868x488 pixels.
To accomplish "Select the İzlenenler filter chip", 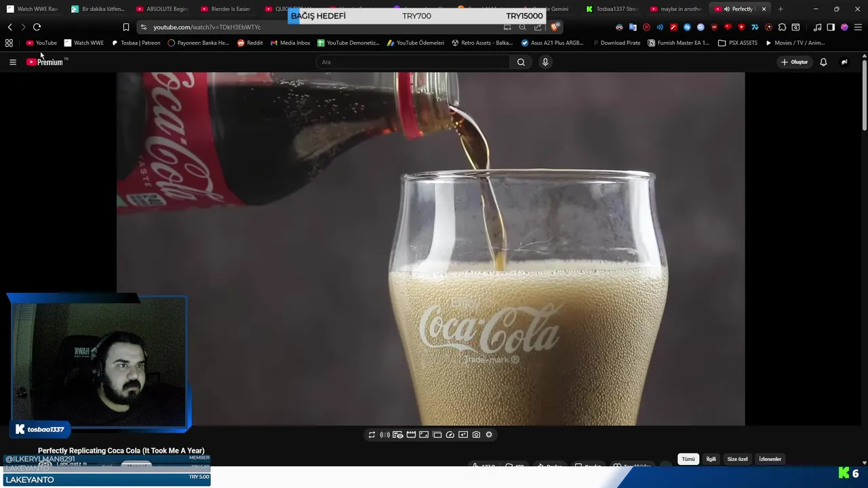I will (x=770, y=459).
